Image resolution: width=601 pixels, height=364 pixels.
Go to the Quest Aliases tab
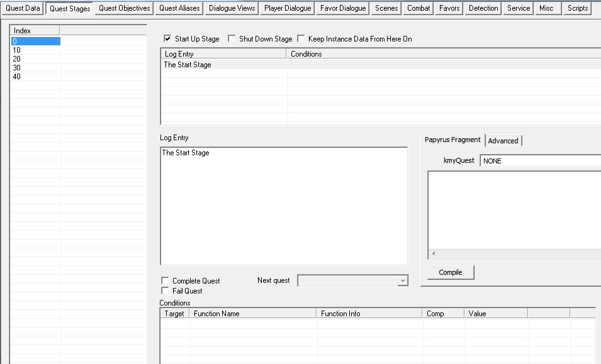(x=179, y=8)
